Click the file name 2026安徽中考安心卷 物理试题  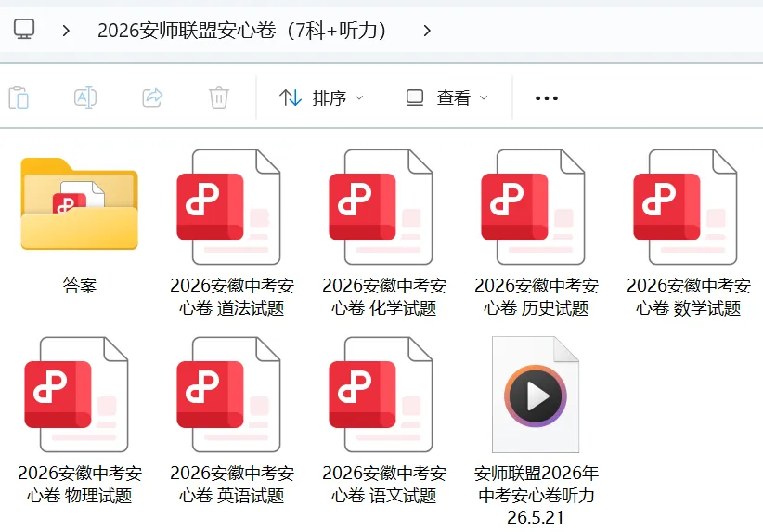point(80,485)
